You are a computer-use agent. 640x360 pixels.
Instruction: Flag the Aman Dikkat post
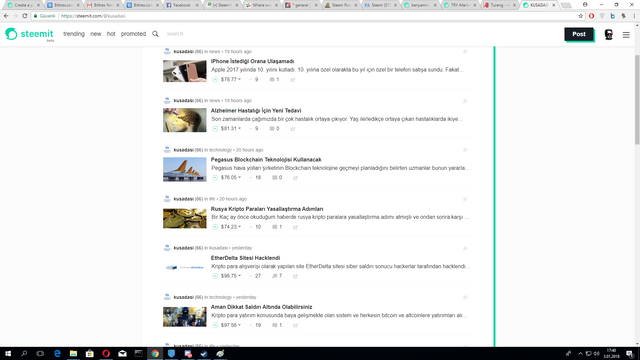[x=465, y=298]
